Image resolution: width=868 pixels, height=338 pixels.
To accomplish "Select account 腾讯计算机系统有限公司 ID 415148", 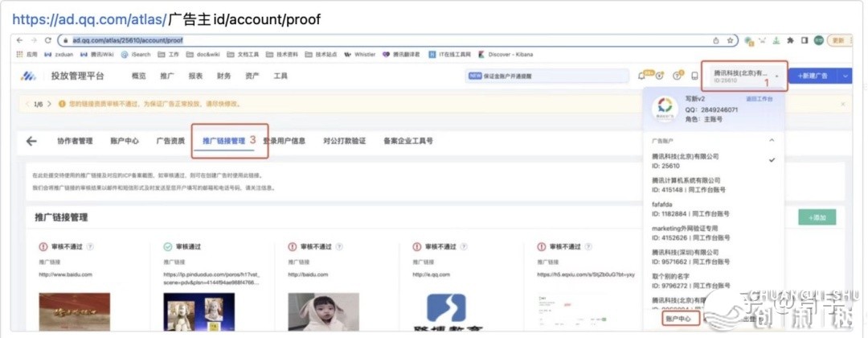I will point(714,185).
